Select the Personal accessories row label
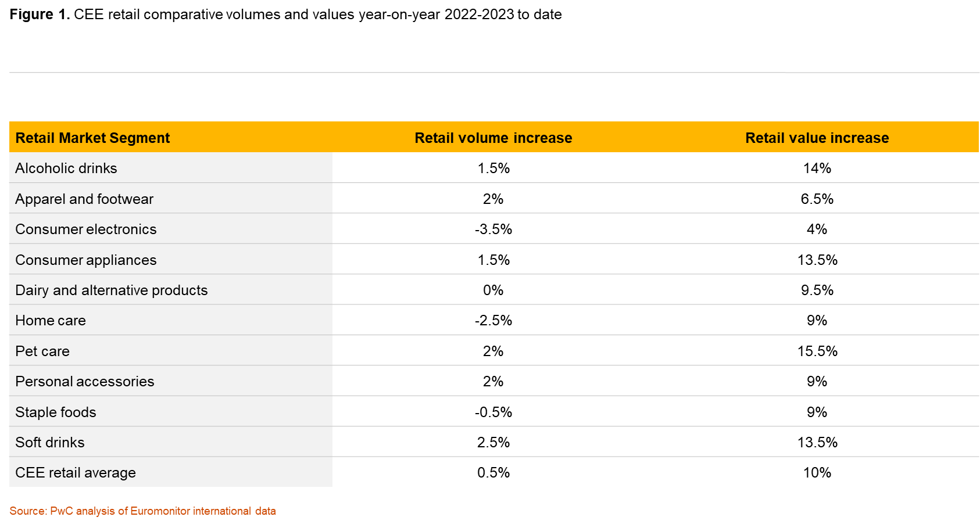The height and width of the screenshot is (524, 980). 85,382
